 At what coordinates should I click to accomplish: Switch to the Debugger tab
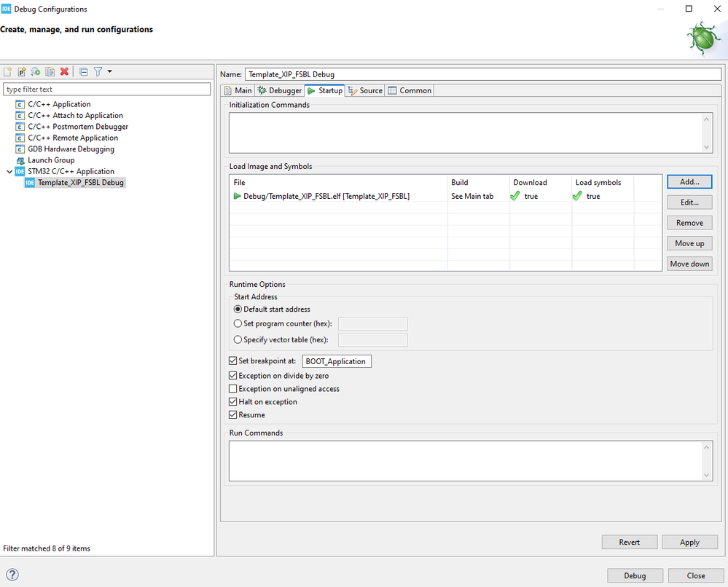coord(280,90)
